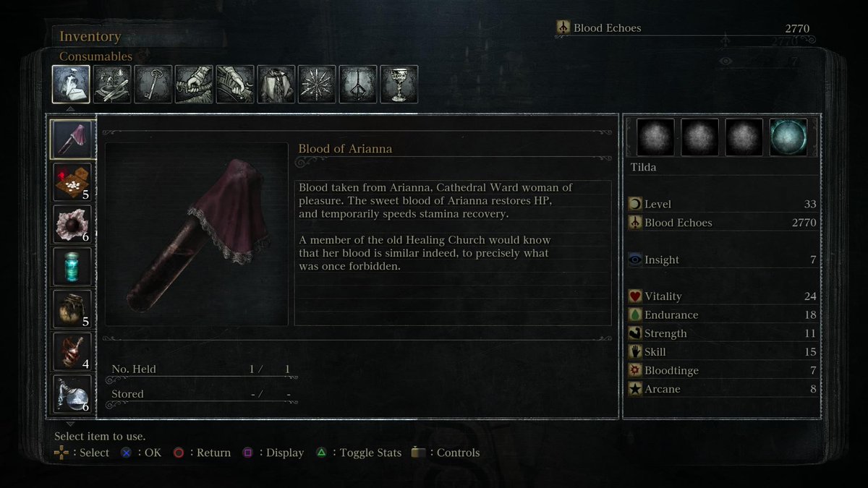Click the Return circle button prompt
868x488 pixels.
[202, 453]
